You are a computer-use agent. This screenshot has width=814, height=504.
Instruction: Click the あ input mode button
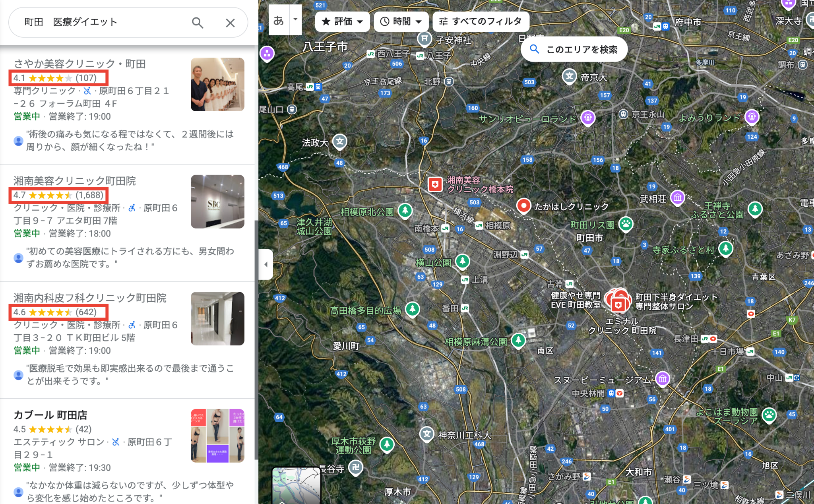point(279,20)
